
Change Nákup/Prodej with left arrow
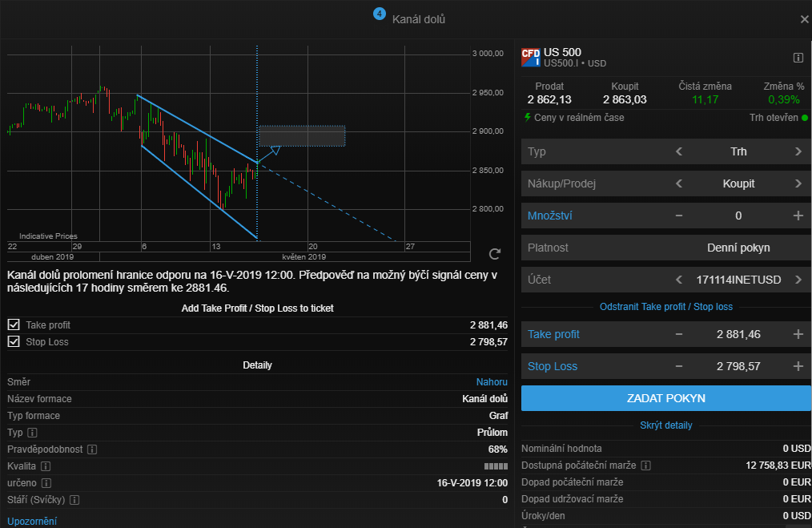(679, 183)
